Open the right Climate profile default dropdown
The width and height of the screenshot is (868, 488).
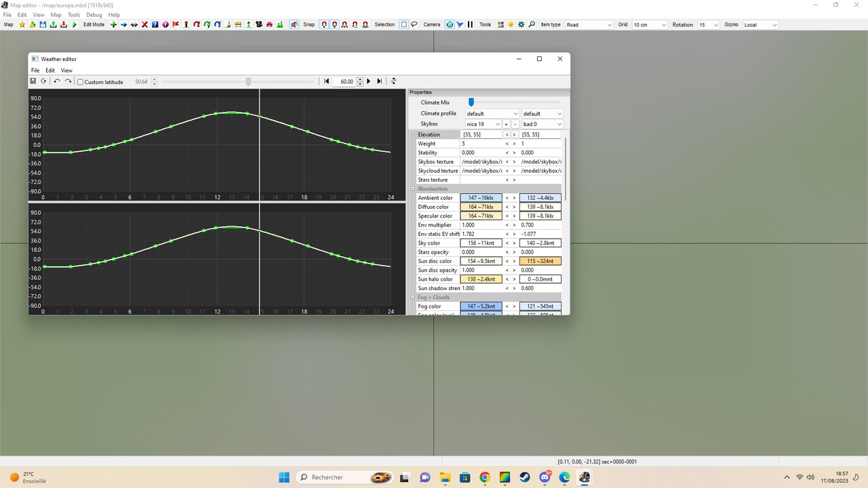click(542, 114)
